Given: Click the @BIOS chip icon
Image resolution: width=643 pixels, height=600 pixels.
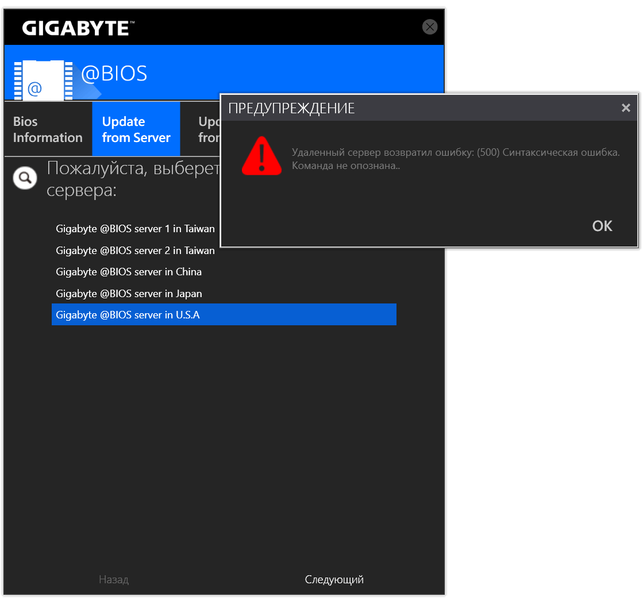Looking at the screenshot, I should pos(43,80).
